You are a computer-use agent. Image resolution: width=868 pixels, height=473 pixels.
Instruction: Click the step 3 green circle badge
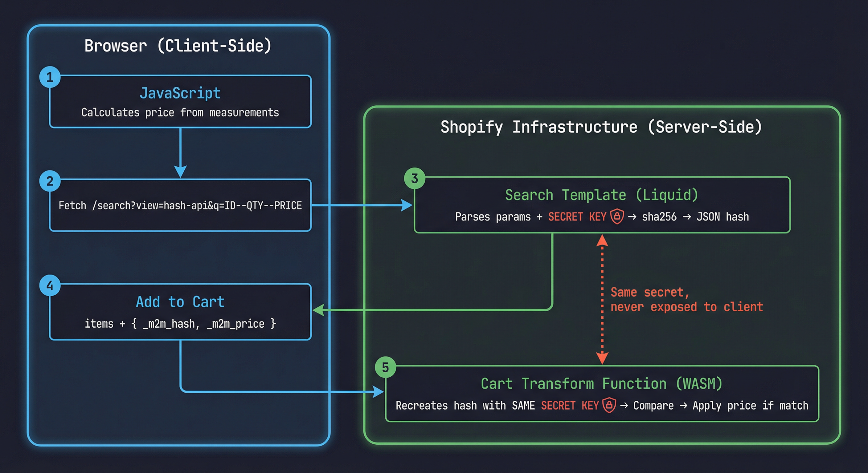(x=415, y=178)
